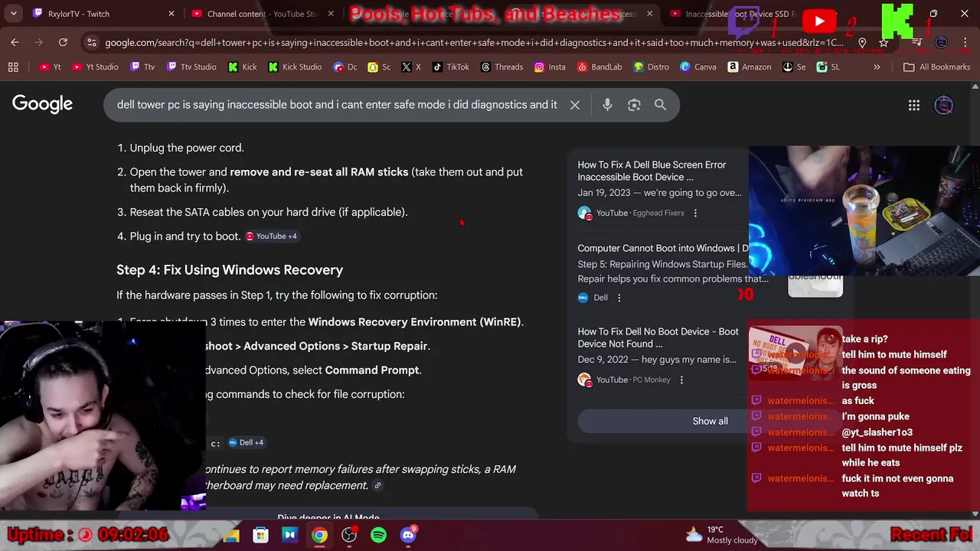Open the Dc bookmark
The image size is (980, 551).
[x=345, y=67]
